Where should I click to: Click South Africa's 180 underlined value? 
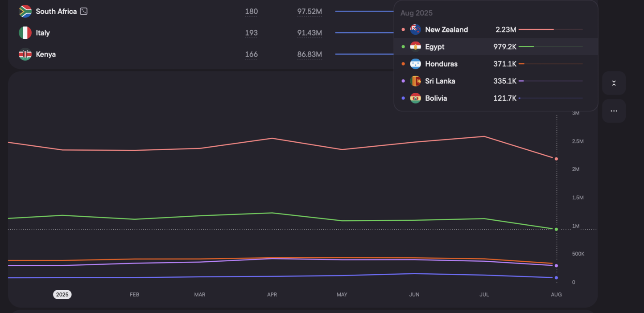[x=251, y=12]
